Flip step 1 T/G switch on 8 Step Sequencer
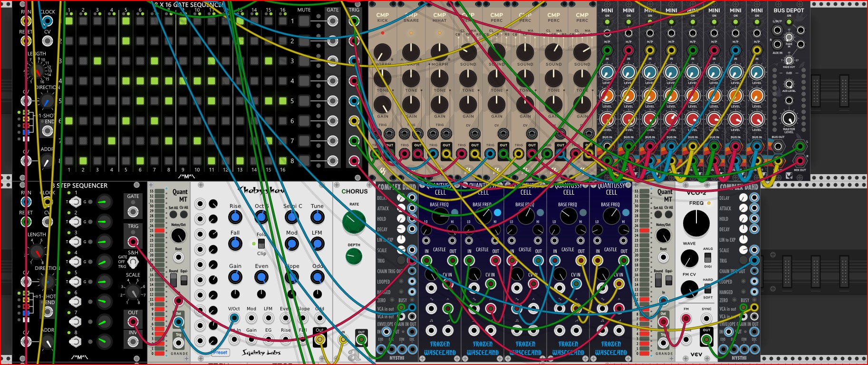This screenshot has width=868, height=365. click(75, 202)
